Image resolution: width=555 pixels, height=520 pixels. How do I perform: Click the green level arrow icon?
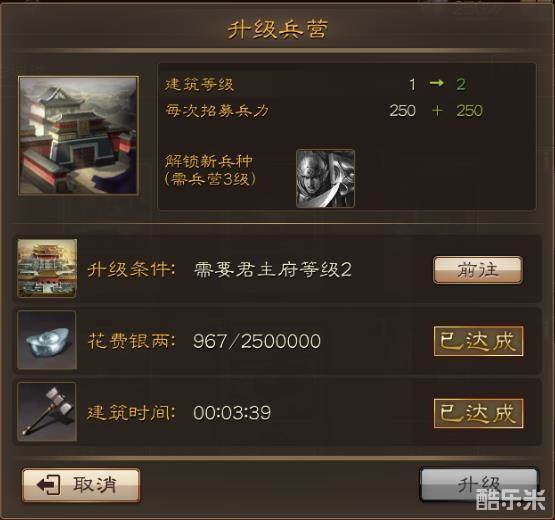(436, 83)
